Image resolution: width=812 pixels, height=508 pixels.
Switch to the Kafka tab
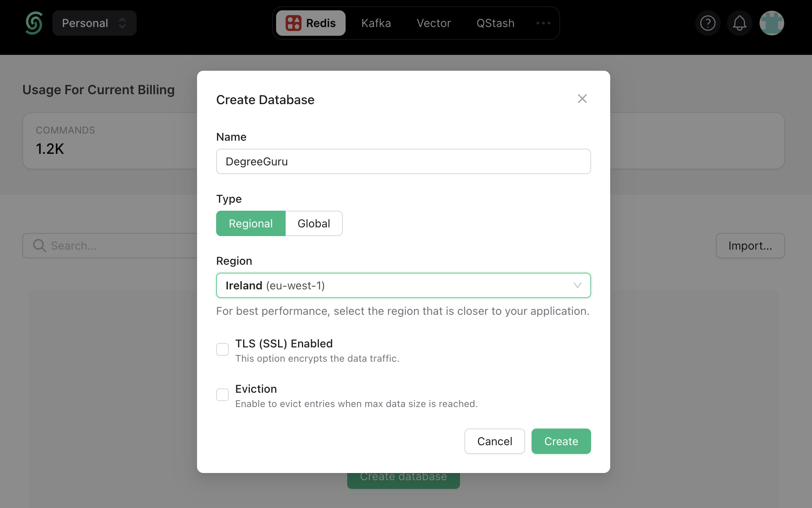coord(376,23)
